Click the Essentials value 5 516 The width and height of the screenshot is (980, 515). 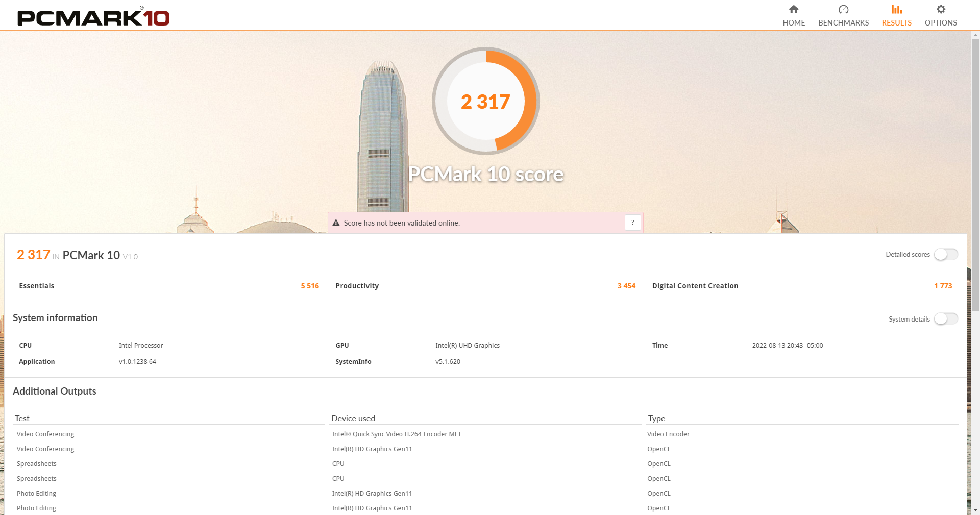(310, 286)
